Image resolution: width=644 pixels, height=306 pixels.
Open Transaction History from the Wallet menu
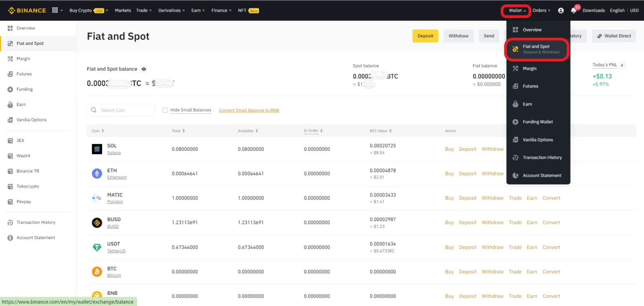tap(538, 157)
